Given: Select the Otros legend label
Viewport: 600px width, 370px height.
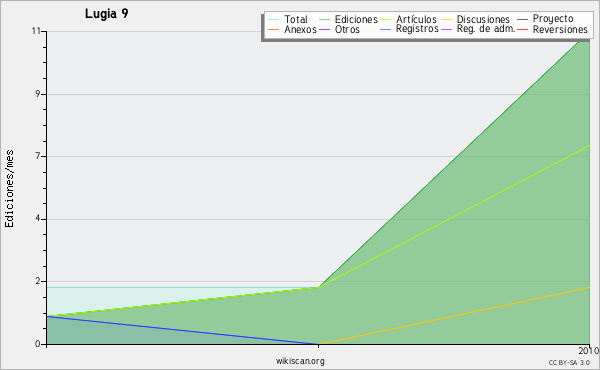Looking at the screenshot, I should click(x=347, y=29).
